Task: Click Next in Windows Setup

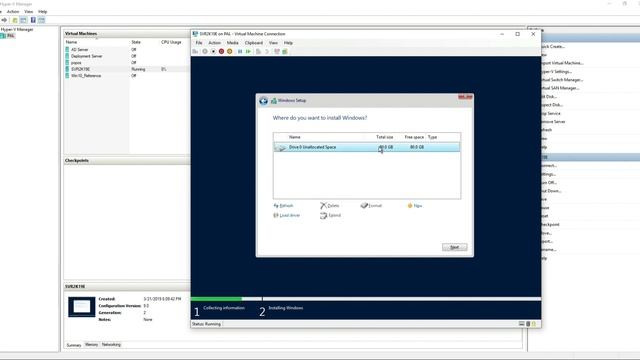Action: (454, 247)
